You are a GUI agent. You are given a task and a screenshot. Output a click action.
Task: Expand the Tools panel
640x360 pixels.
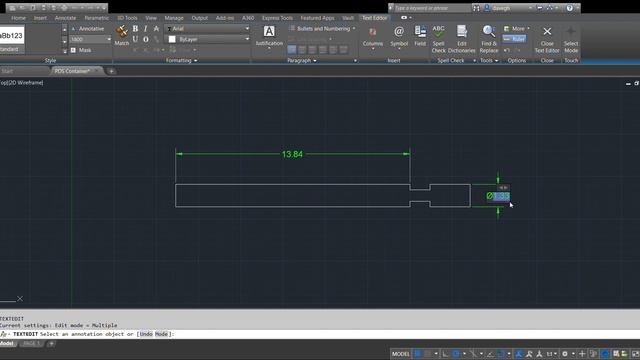tap(489, 60)
